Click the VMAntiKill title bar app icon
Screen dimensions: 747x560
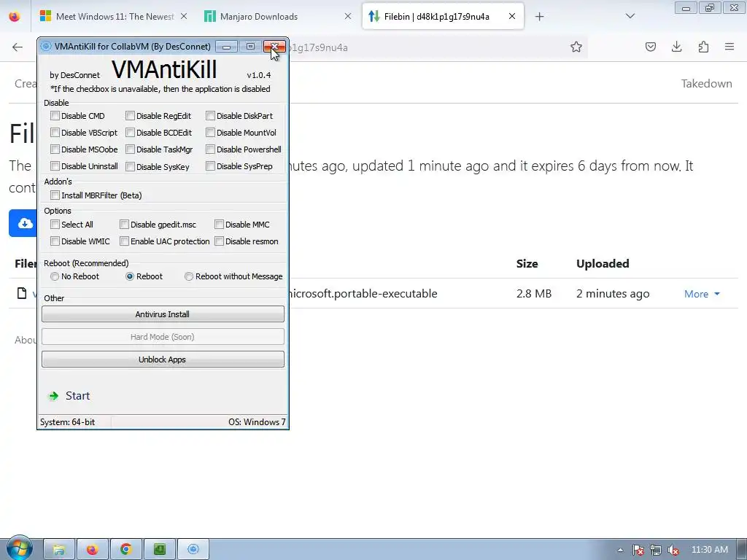click(46, 46)
